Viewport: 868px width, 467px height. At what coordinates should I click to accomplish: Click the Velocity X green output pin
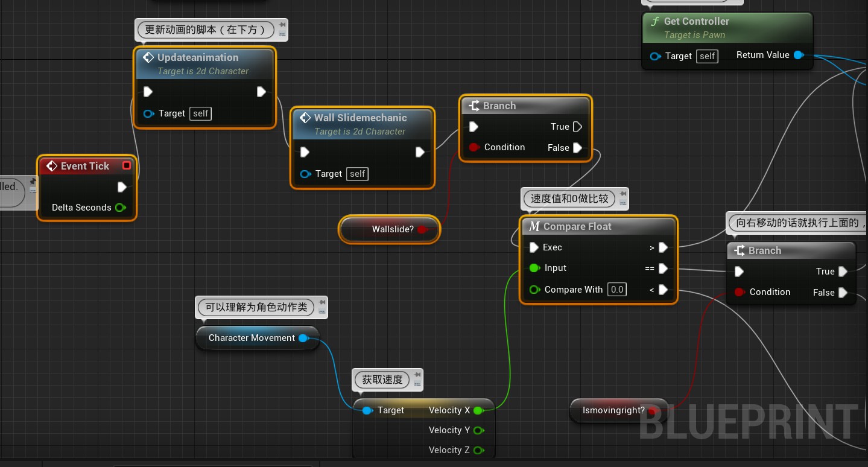[478, 410]
